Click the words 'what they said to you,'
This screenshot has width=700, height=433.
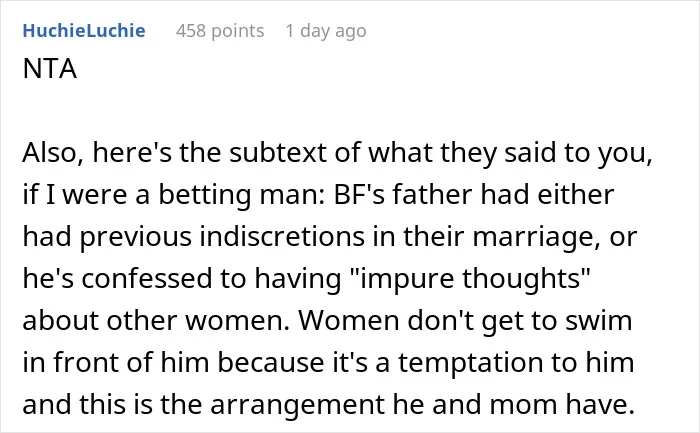510,154
